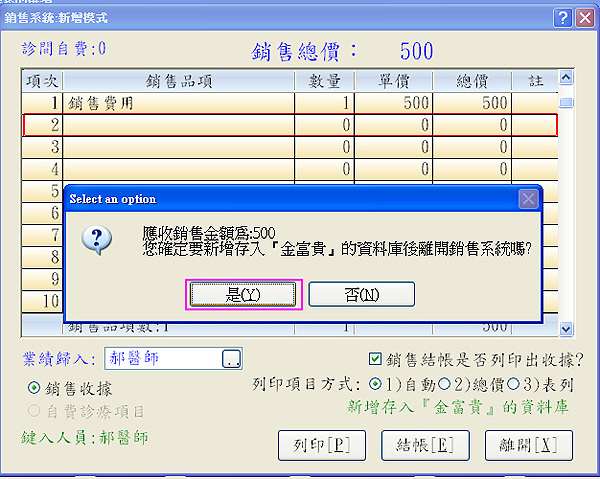Select 2)總價 print mode

[x=443, y=383]
